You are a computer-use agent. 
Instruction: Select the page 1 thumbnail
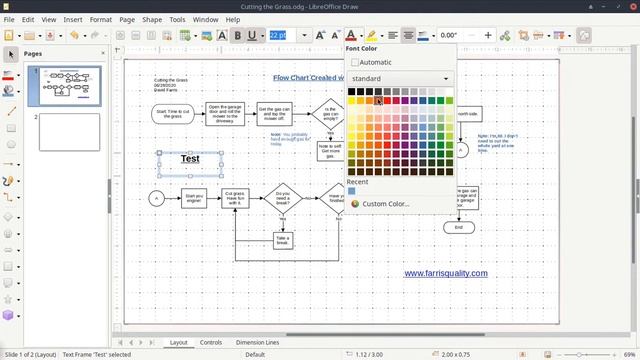coord(69,86)
